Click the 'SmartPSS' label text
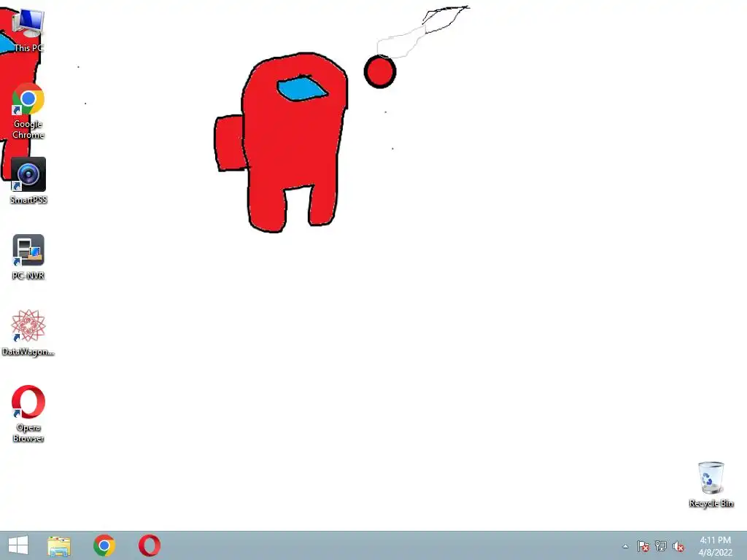 28,200
